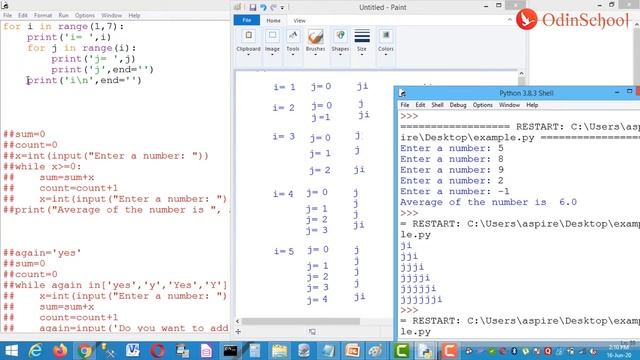Select the Brushes tool icon in Paint

point(316,37)
